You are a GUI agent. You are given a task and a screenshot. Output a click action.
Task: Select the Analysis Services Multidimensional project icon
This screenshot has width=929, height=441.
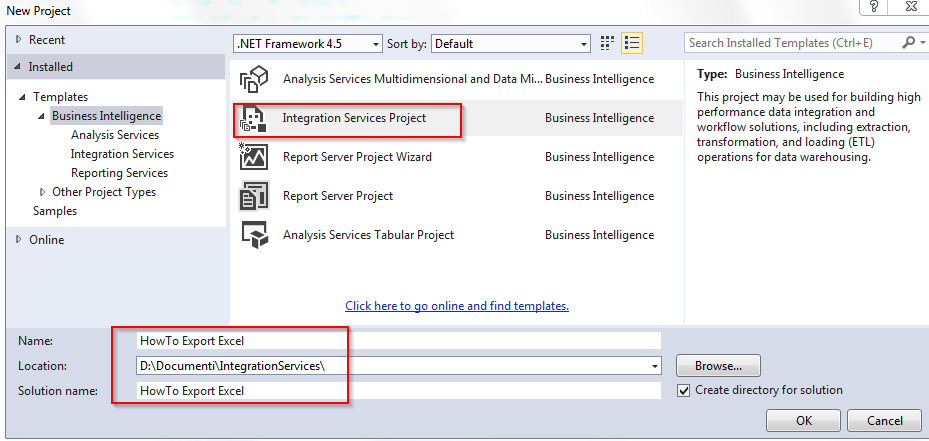[x=254, y=79]
